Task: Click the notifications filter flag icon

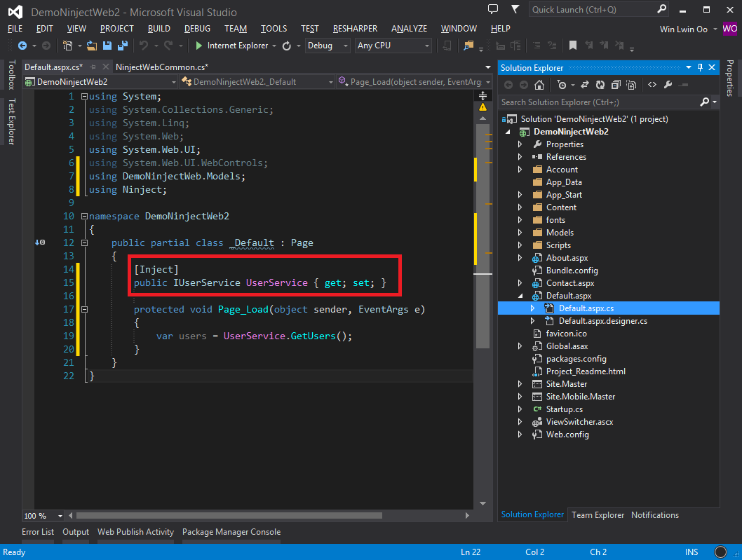Action: point(515,9)
